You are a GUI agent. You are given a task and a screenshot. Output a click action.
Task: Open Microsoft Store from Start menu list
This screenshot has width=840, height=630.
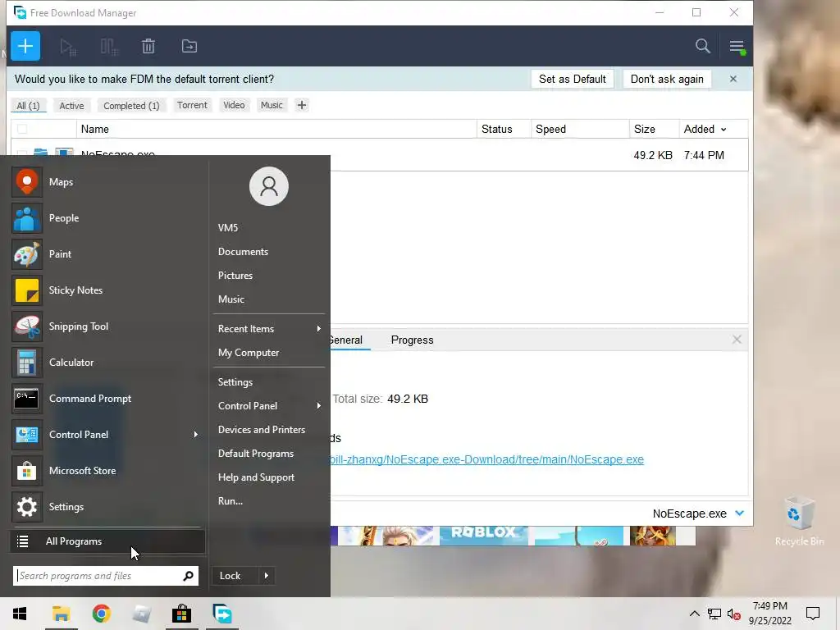(106, 471)
